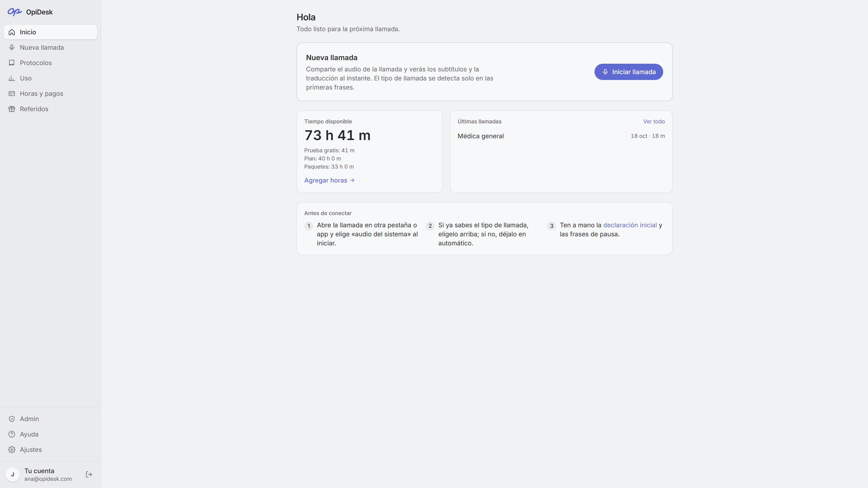Start a call with Iniciar llamada
This screenshot has width=868, height=488.
tap(628, 72)
